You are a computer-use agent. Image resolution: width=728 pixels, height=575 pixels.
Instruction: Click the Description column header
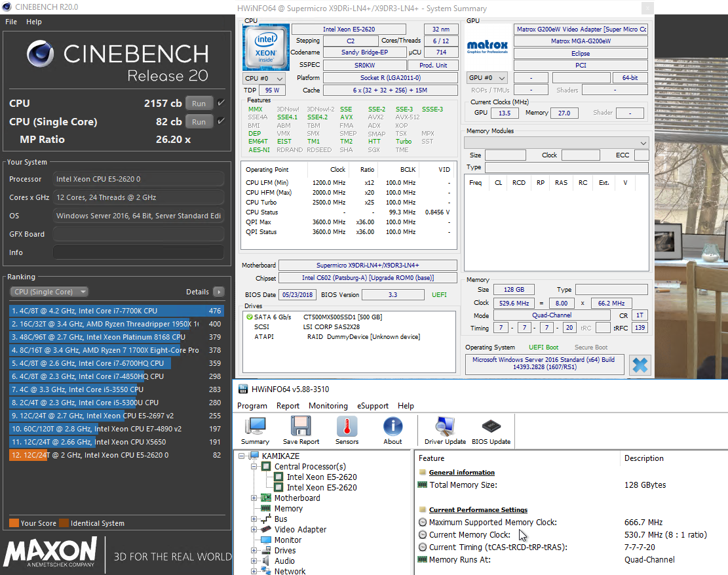click(644, 458)
